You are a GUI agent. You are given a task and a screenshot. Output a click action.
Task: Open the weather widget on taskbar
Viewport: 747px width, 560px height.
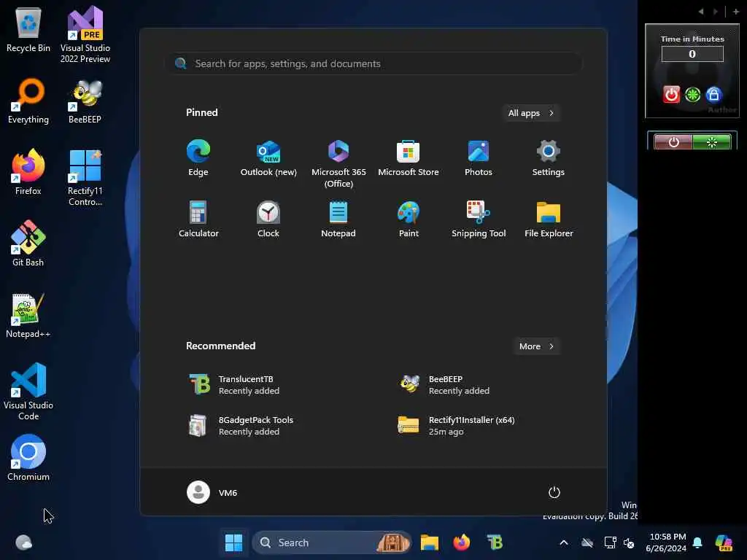pyautogui.click(x=24, y=542)
